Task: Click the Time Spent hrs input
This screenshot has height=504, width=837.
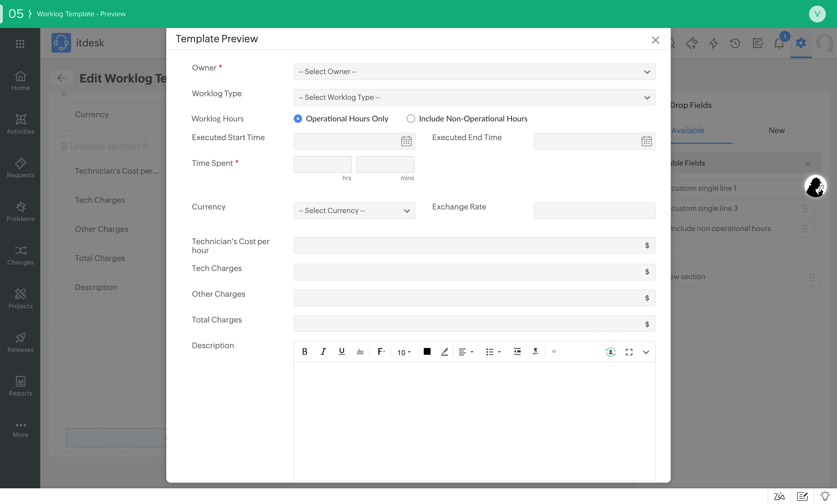Action: 322,164
